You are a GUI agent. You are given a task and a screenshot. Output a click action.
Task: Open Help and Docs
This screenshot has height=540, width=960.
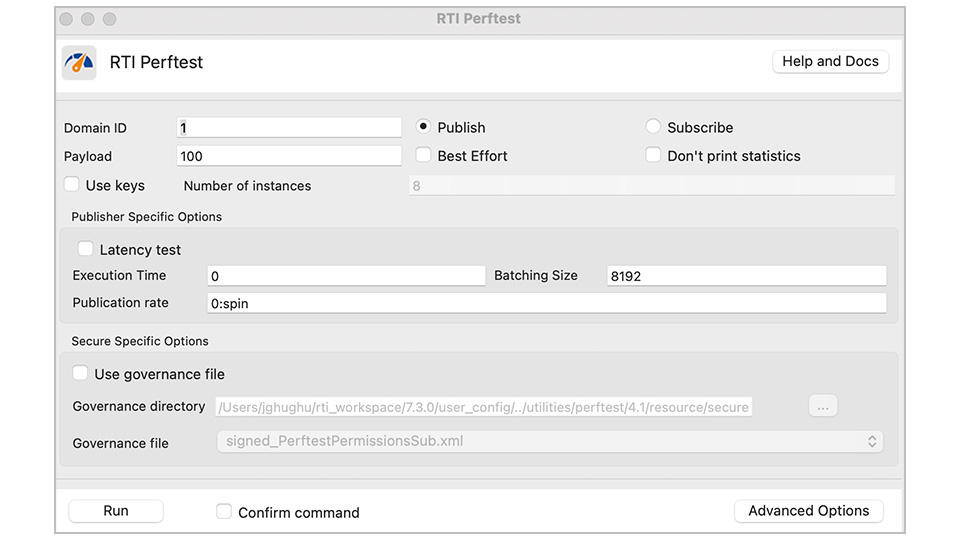pyautogui.click(x=829, y=62)
